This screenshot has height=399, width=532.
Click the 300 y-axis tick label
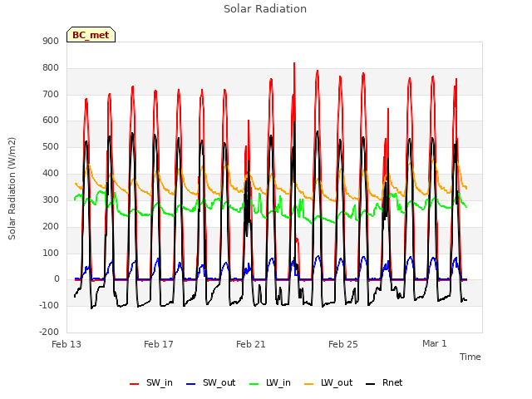tap(51, 199)
